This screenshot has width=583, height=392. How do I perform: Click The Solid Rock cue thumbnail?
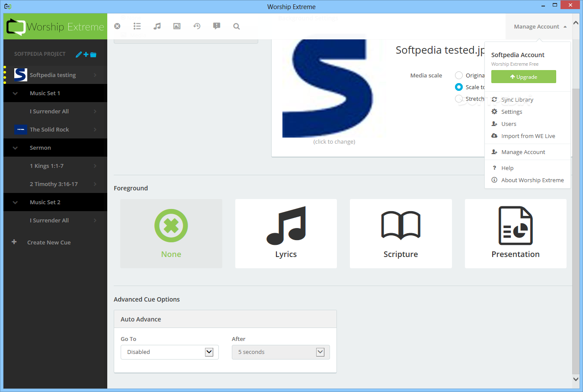coord(21,129)
